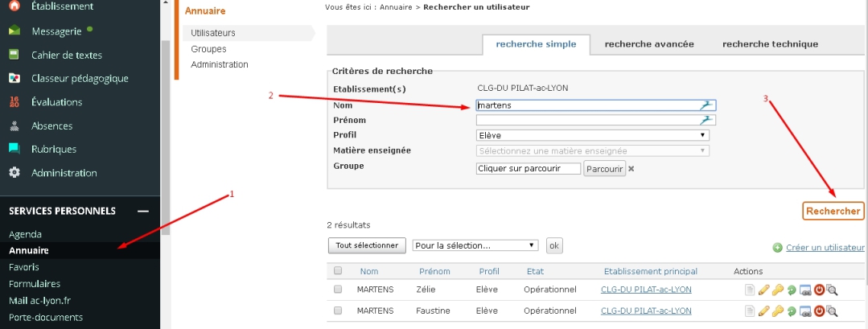Clear the Groupe field with the x icon
The image size is (868, 329).
click(x=631, y=169)
